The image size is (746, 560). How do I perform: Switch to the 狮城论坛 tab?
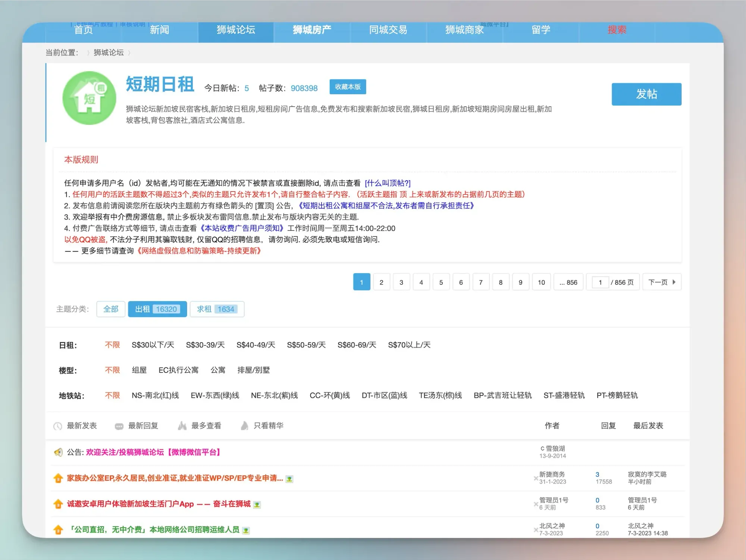tap(236, 30)
